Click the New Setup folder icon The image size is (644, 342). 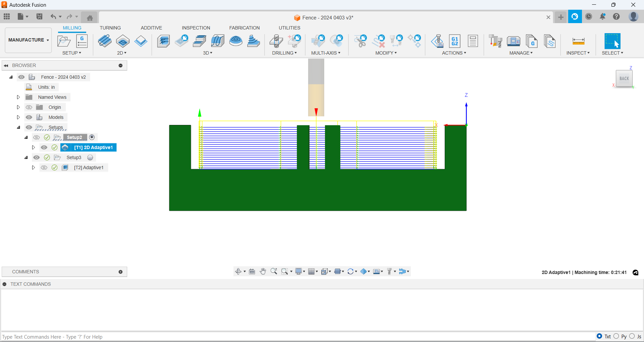(64, 41)
